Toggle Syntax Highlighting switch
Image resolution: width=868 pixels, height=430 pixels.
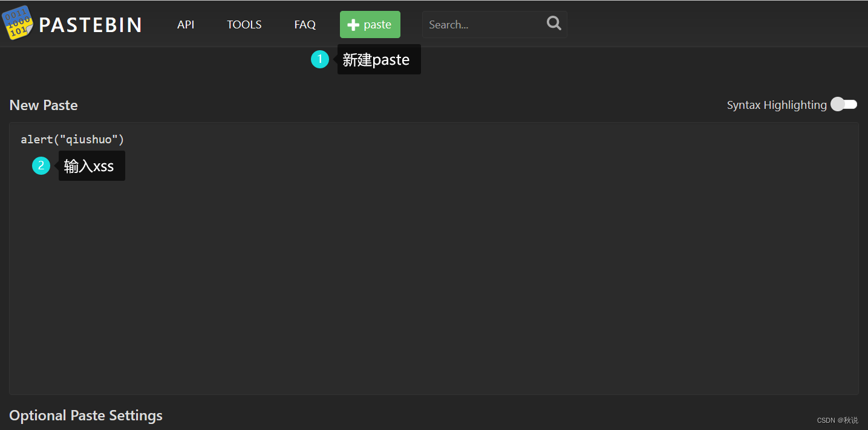[844, 105]
